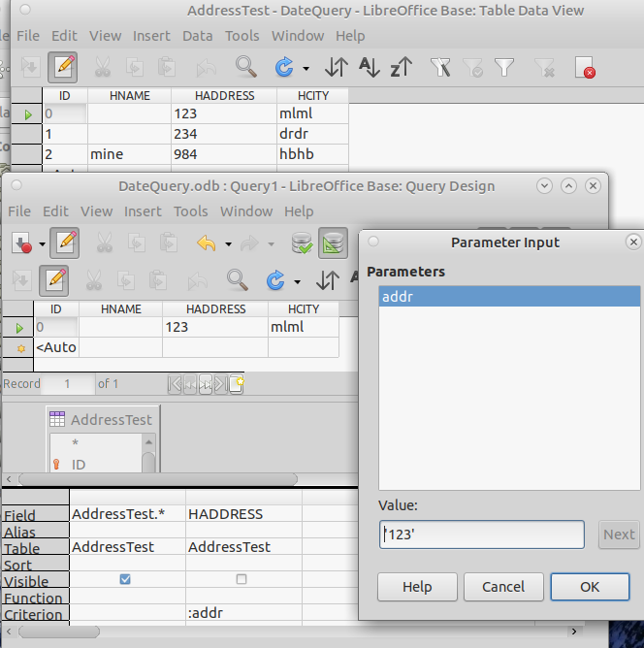Screen dimensions: 644x648
Task: Open Refresh dropdown arrow in Table Data View
Action: (x=306, y=69)
